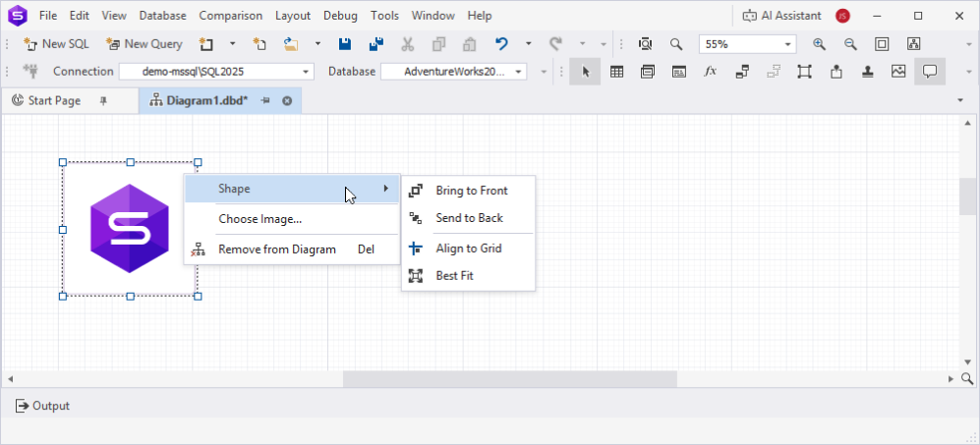Open the AI Assistant button
The height and width of the screenshot is (445, 980).
tap(781, 16)
